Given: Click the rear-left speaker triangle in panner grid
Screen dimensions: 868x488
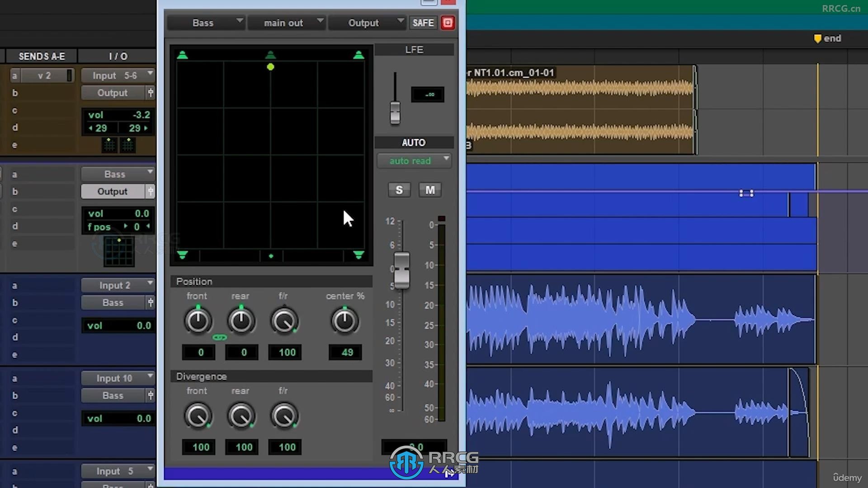Looking at the screenshot, I should [x=182, y=255].
